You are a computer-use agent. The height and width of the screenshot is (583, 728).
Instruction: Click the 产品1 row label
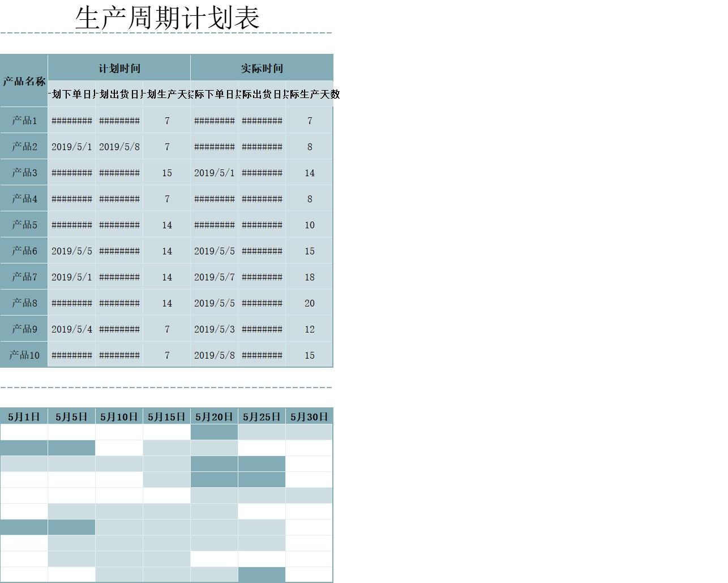tap(24, 120)
